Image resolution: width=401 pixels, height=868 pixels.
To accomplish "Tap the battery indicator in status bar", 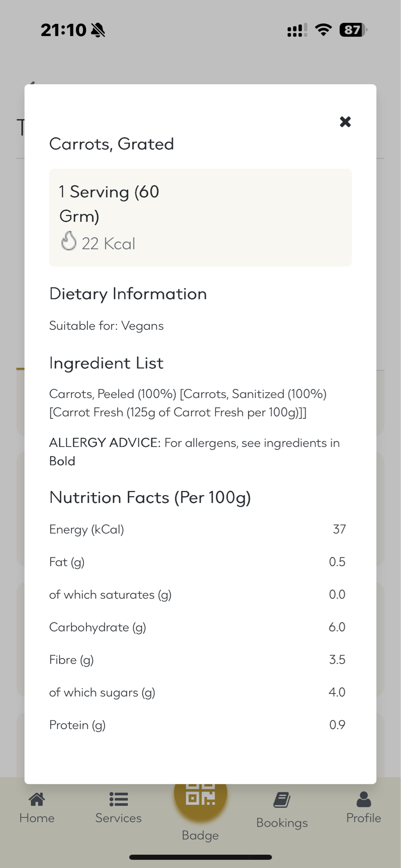I will tap(353, 30).
